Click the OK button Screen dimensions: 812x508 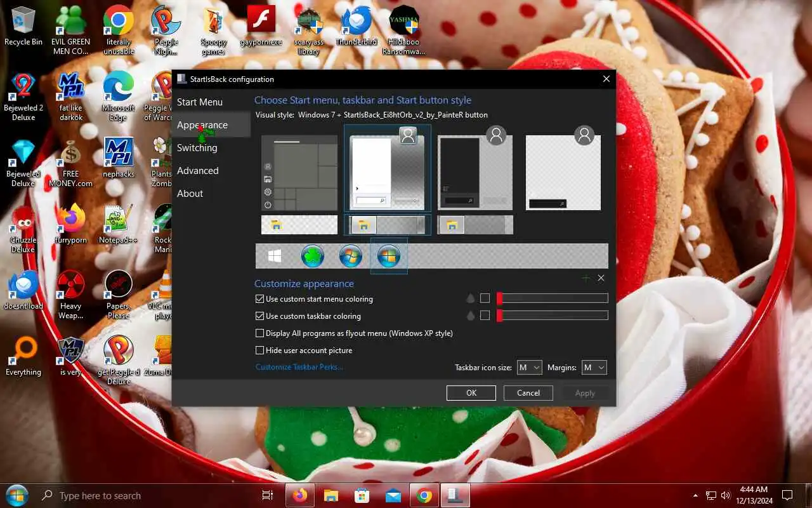click(471, 393)
